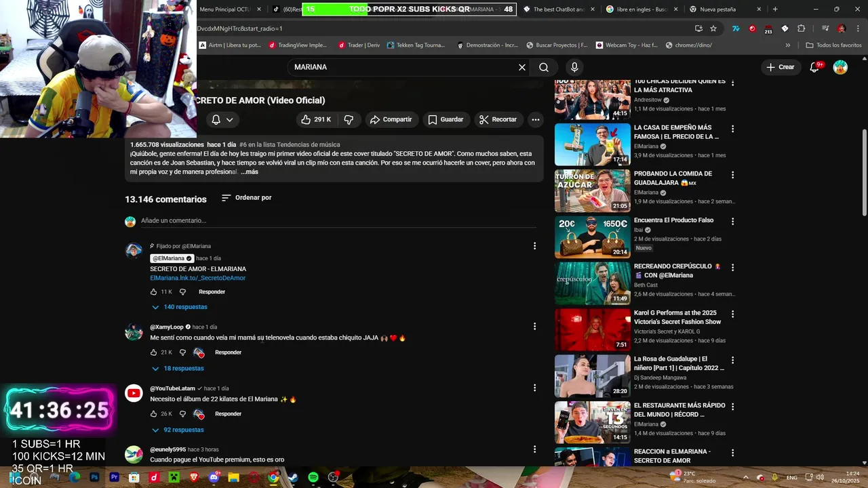The width and height of the screenshot is (868, 488).
Task: Open options for Karol G Performs video
Action: [732, 313]
